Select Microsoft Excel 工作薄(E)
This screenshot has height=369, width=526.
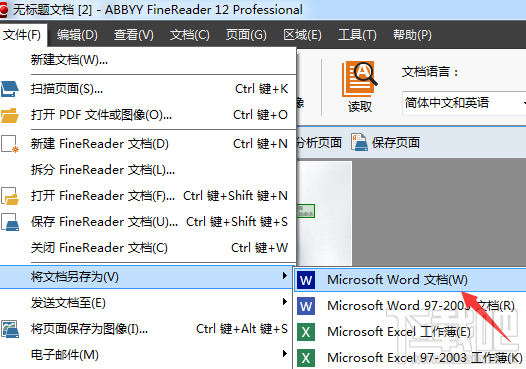(x=410, y=332)
